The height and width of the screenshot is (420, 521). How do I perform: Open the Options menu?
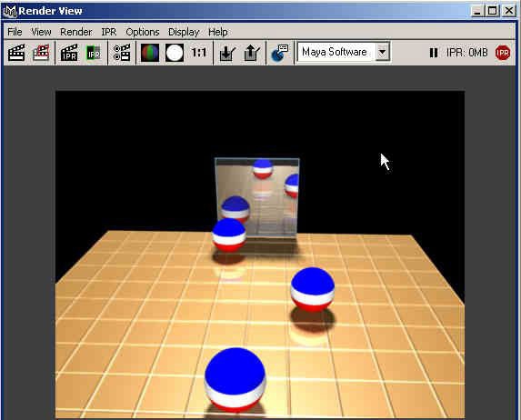(x=143, y=32)
